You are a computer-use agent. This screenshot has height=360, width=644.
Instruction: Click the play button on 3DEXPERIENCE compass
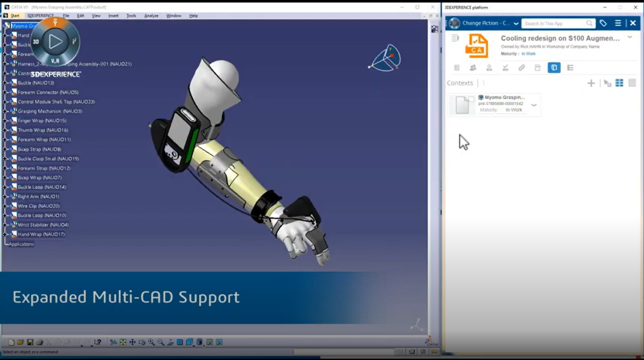click(56, 42)
